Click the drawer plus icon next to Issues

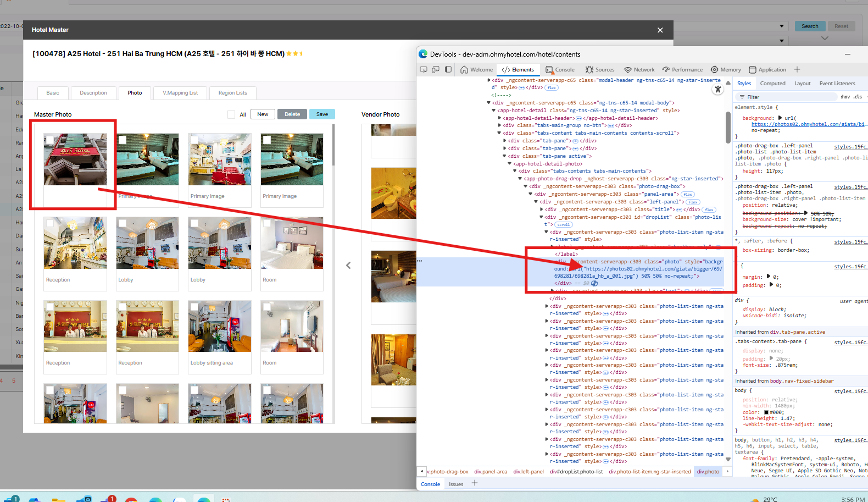click(x=475, y=483)
